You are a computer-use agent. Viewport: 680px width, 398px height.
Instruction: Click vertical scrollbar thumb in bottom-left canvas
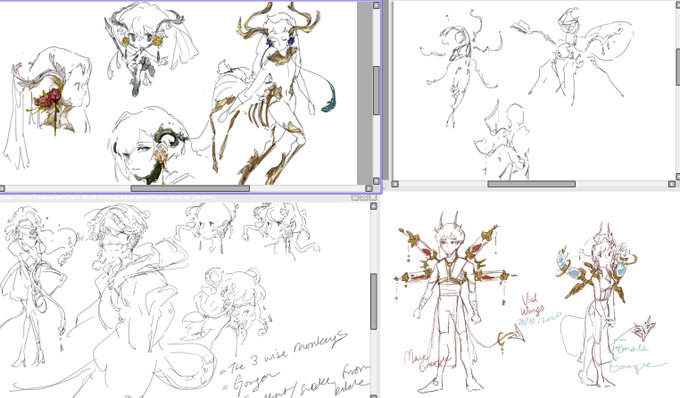pyautogui.click(x=373, y=301)
